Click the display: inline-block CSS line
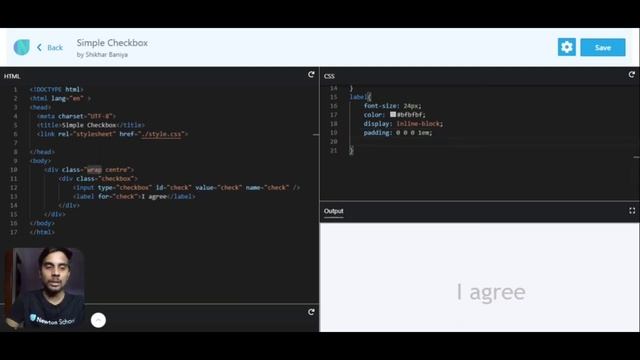 (x=403, y=124)
